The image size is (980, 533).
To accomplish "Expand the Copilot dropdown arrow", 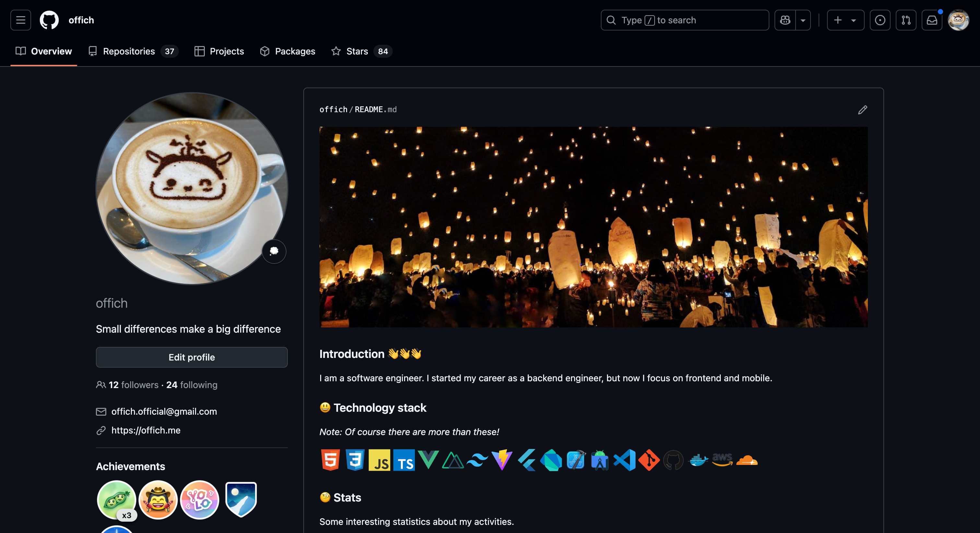I will click(x=803, y=20).
